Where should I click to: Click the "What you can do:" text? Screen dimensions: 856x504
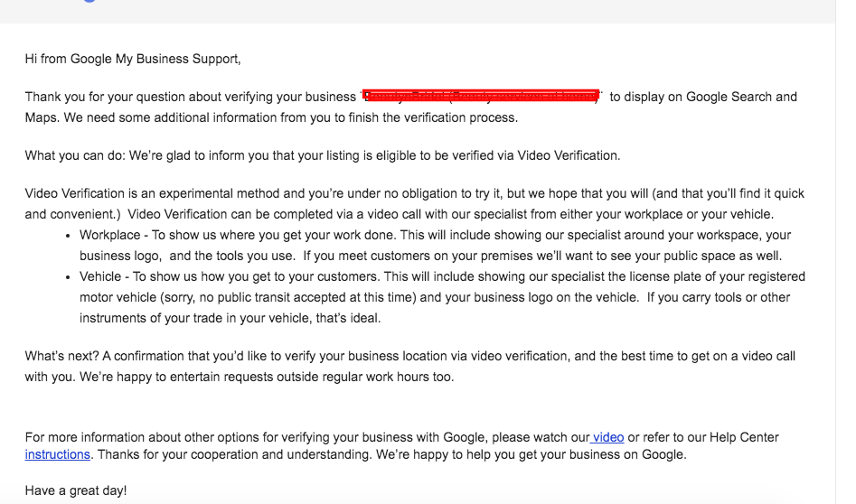click(x=75, y=155)
